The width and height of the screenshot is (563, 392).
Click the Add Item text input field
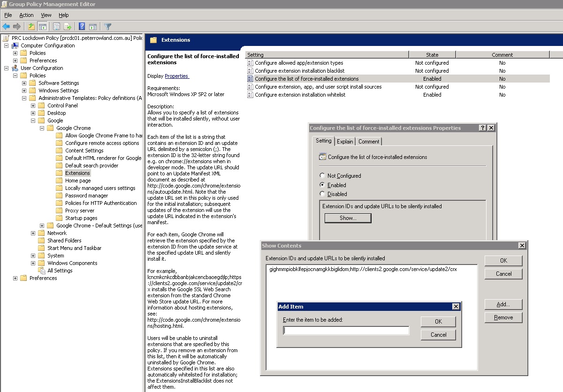click(346, 330)
